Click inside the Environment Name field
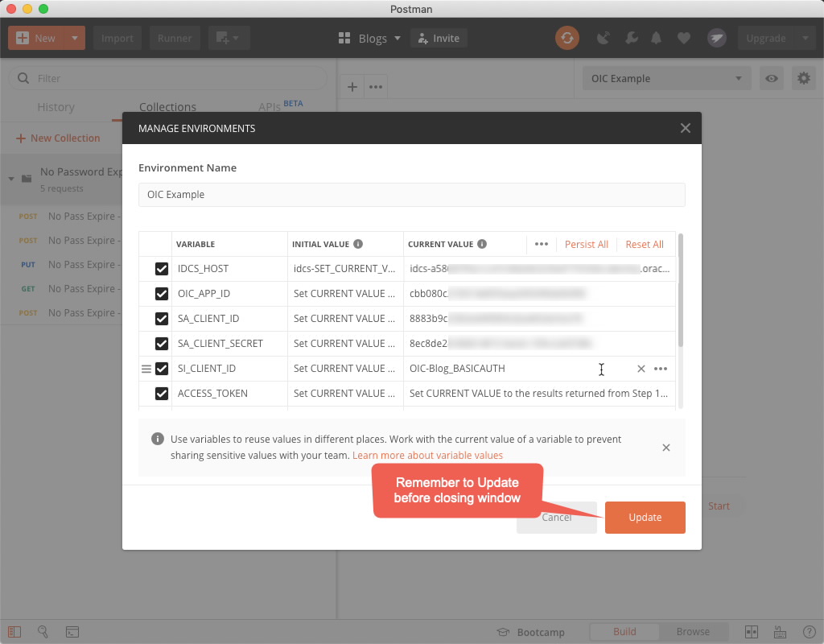824x644 pixels. click(411, 195)
